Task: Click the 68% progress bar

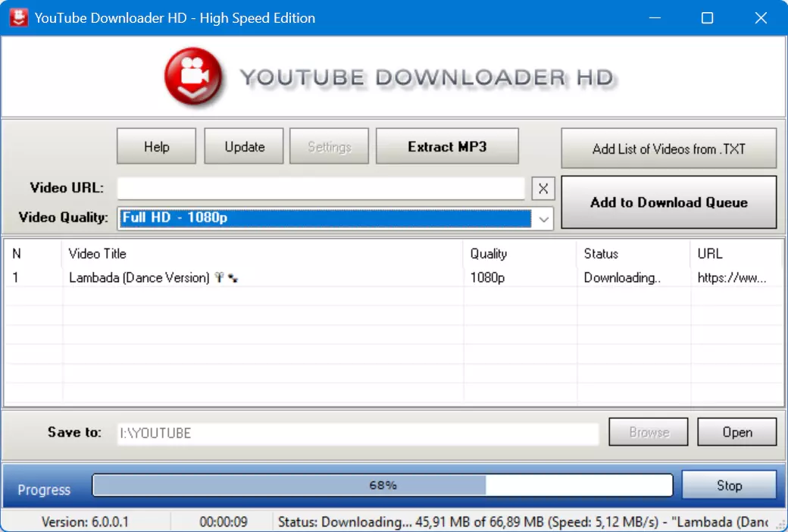Action: pos(383,485)
